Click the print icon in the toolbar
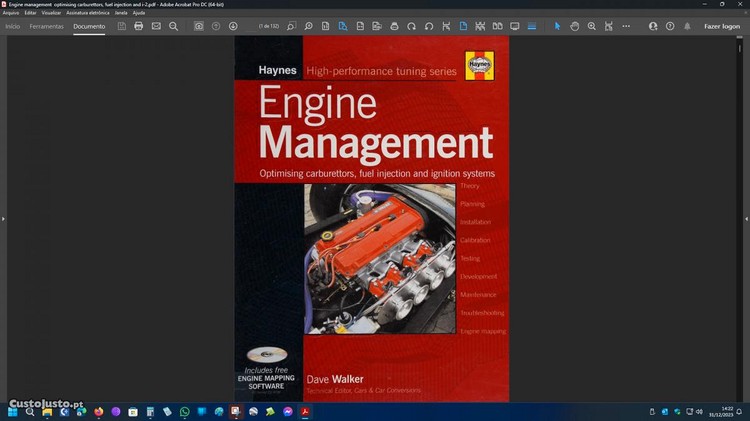 click(x=138, y=26)
